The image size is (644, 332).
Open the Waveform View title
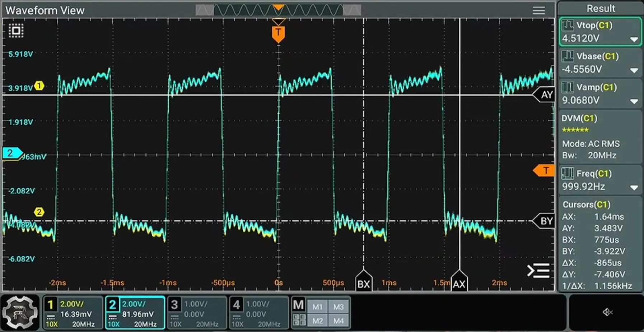click(45, 10)
